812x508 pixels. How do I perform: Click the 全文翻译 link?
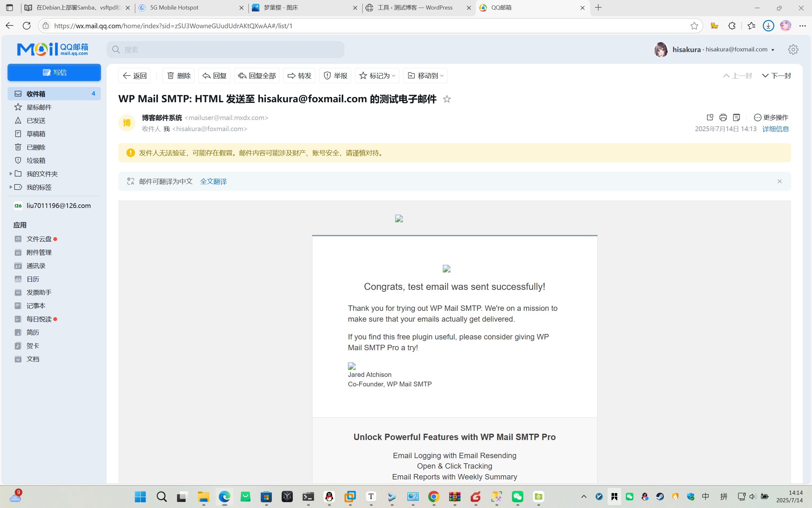[x=213, y=181]
